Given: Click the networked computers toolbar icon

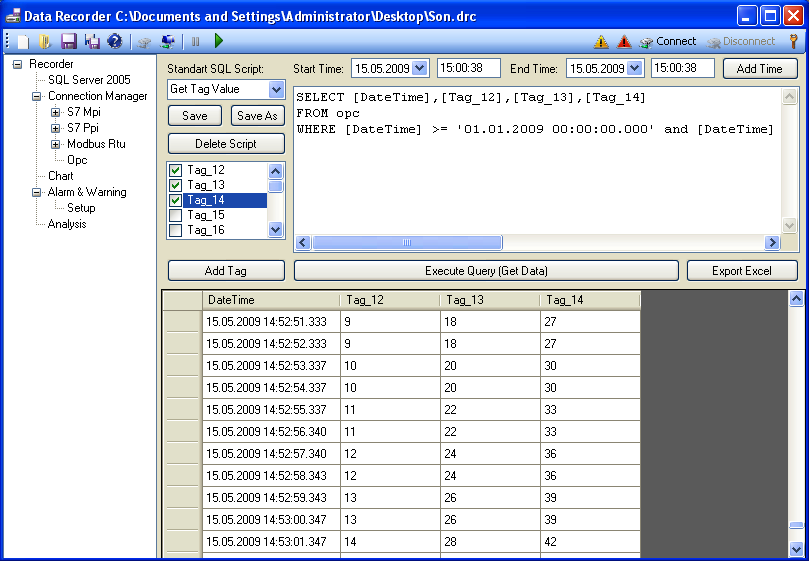Looking at the screenshot, I should coord(168,41).
